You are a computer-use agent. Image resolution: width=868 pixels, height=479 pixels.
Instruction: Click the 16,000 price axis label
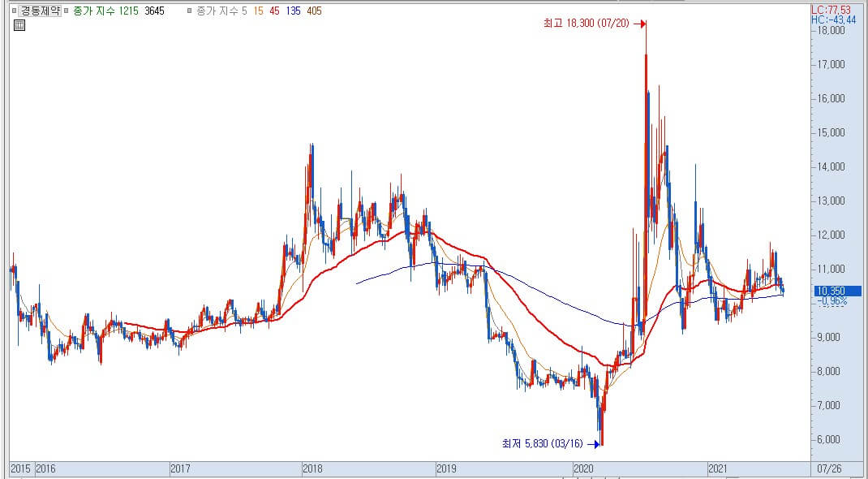[x=831, y=98]
